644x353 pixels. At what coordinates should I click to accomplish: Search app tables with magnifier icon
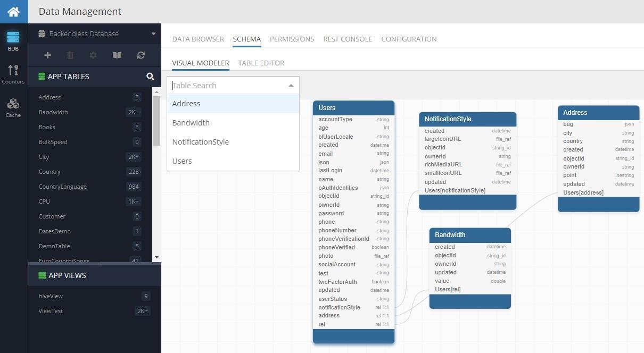150,77
